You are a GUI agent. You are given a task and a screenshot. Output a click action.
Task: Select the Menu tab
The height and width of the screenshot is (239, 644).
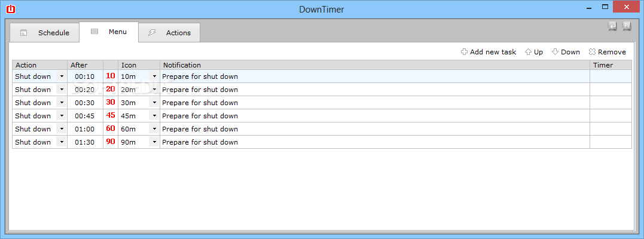pyautogui.click(x=109, y=32)
